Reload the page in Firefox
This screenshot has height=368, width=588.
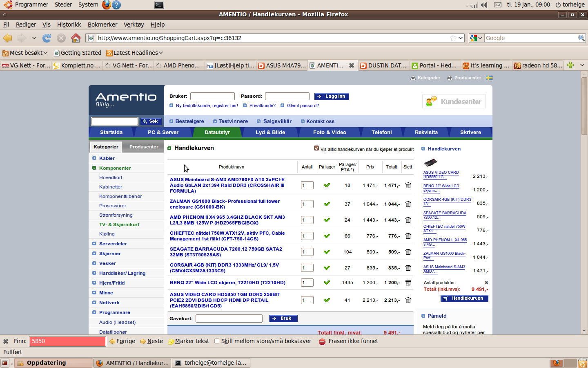click(47, 38)
